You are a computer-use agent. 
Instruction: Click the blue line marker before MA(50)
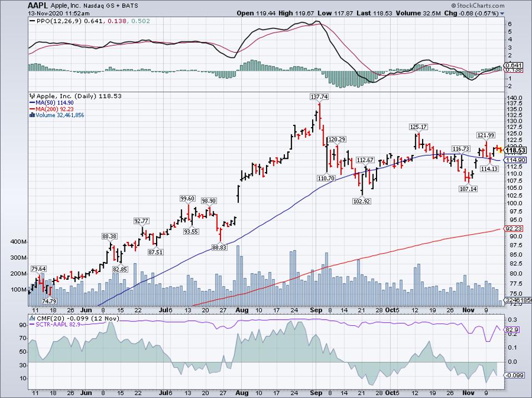32,103
